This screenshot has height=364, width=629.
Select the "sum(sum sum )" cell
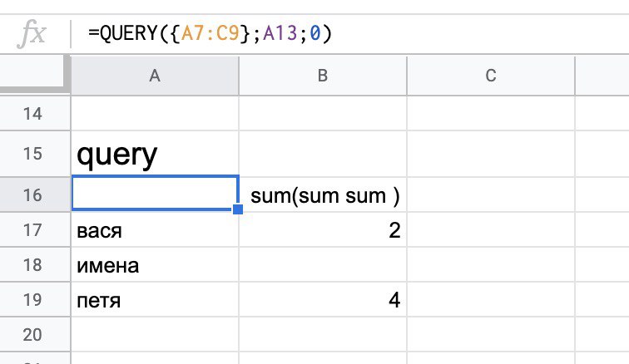pyautogui.click(x=323, y=194)
